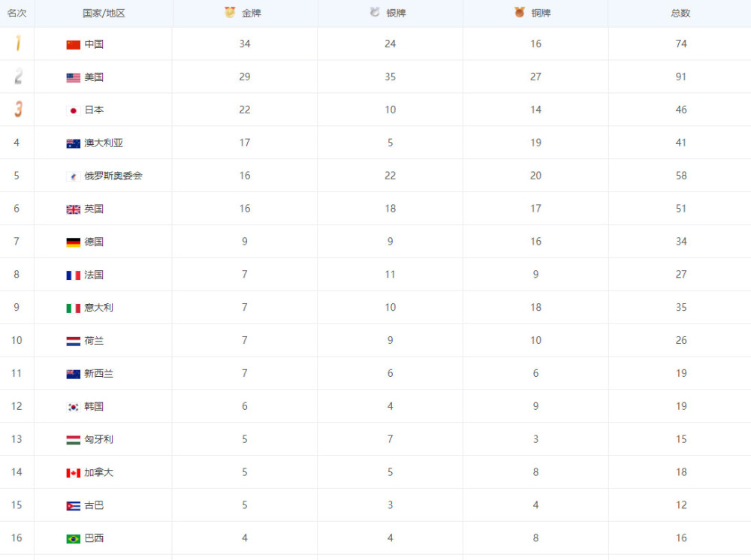Select country name 德国
751x560 pixels.
(94, 242)
